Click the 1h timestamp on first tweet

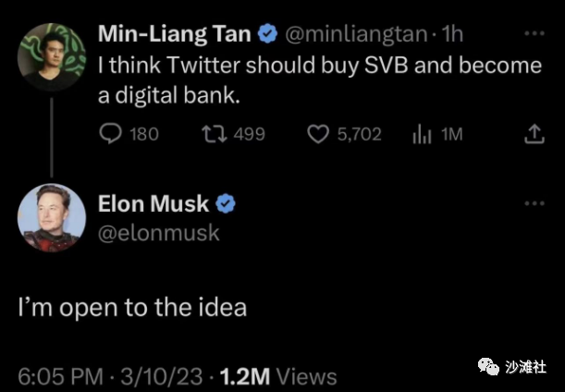[x=453, y=35]
